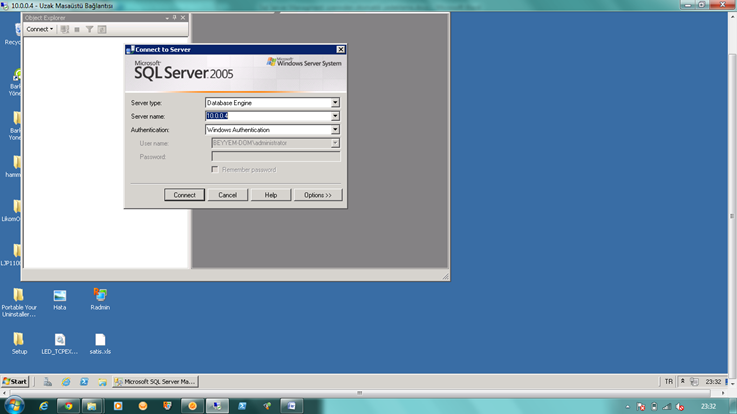The width and height of the screenshot is (737, 414).
Task: Click the Stop icon in Object Explorer toolbar
Action: (77, 29)
